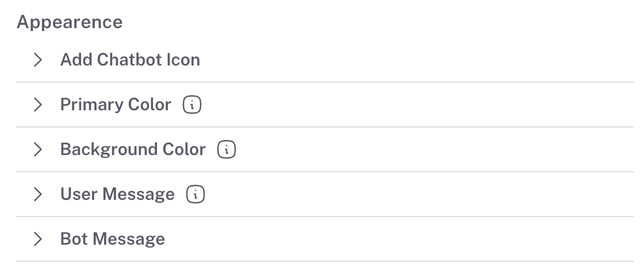This screenshot has width=644, height=278.
Task: Click the Appearence section heading
Action: pyautogui.click(x=70, y=22)
